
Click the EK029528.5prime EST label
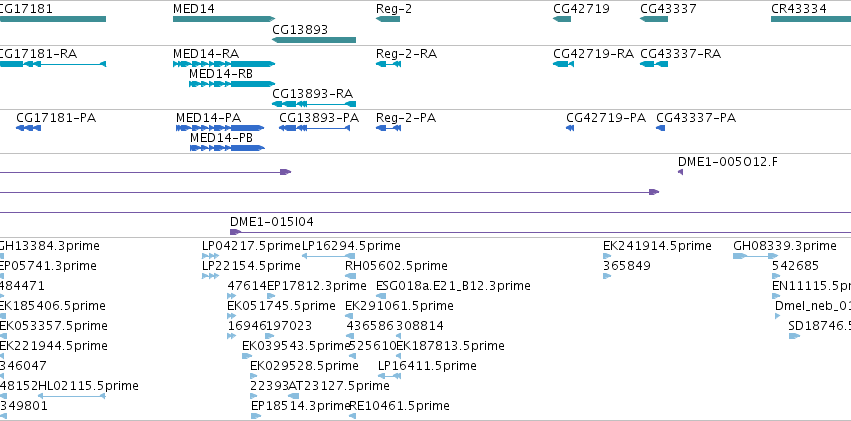tap(304, 366)
